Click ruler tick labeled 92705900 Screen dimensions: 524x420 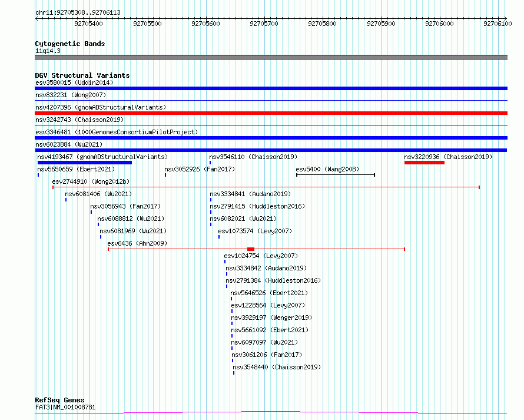pyautogui.click(x=381, y=24)
